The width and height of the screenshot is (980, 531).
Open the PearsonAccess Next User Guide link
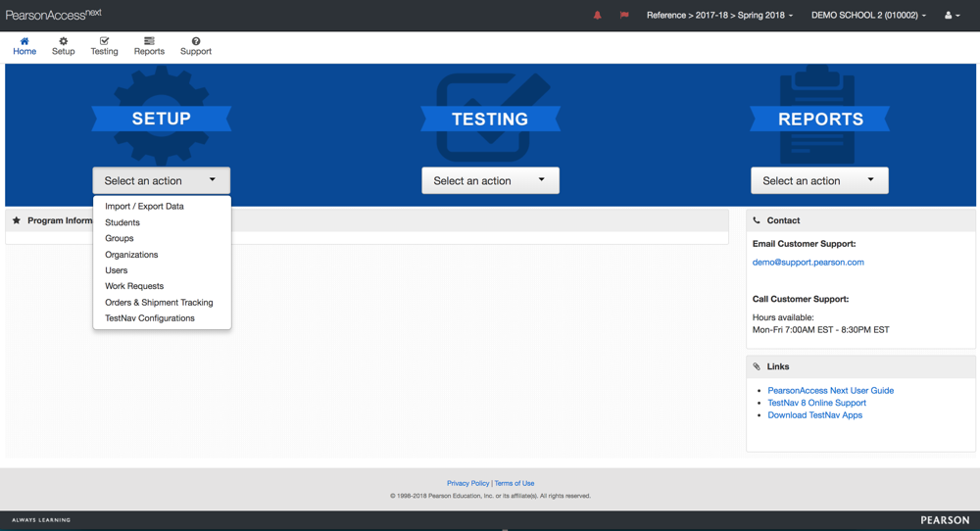(830, 390)
